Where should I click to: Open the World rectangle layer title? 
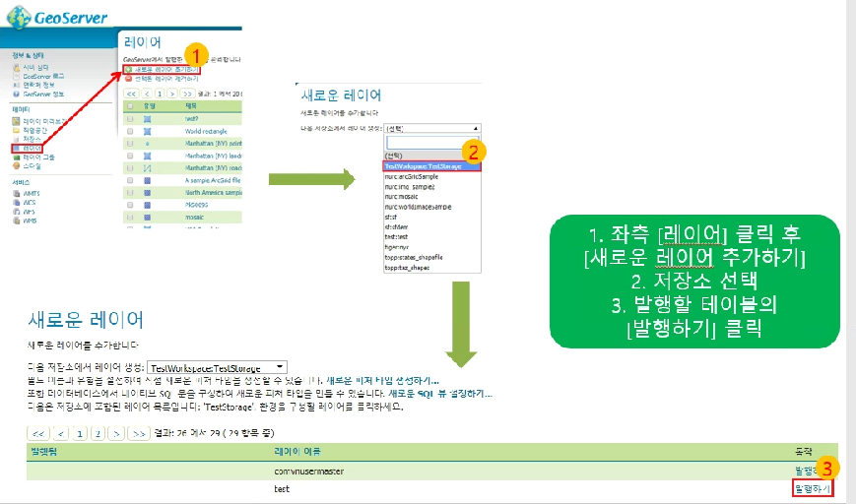point(206,132)
